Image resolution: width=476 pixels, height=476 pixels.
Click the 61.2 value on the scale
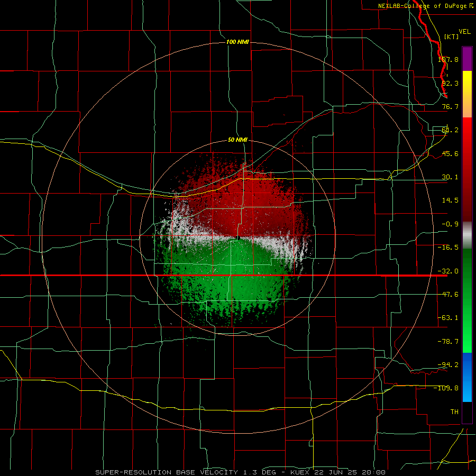(450, 130)
